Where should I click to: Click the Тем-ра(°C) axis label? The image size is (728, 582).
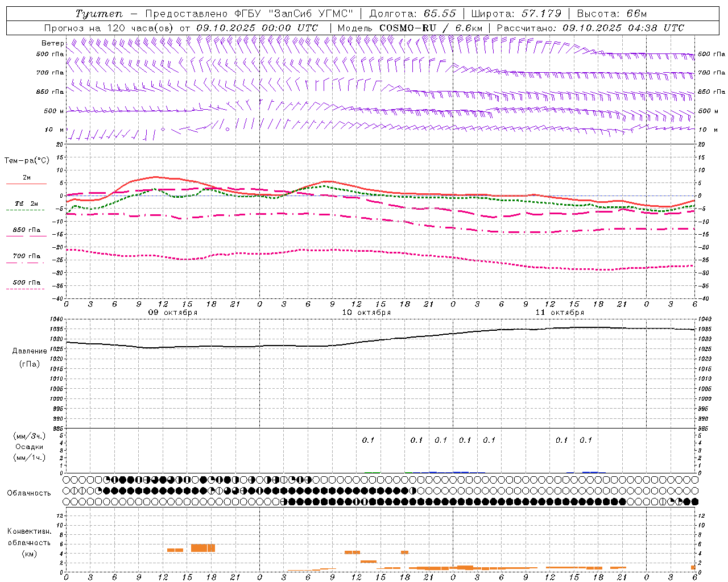(x=27, y=160)
